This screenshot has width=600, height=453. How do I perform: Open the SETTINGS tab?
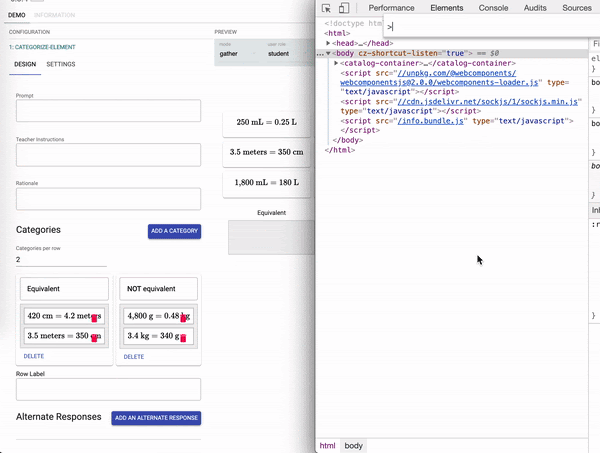(x=61, y=64)
